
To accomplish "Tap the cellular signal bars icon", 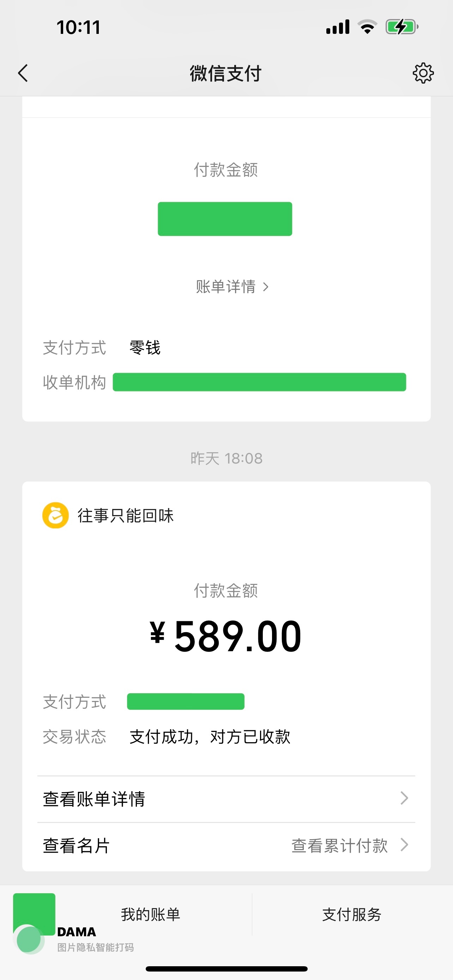I will pos(338,27).
